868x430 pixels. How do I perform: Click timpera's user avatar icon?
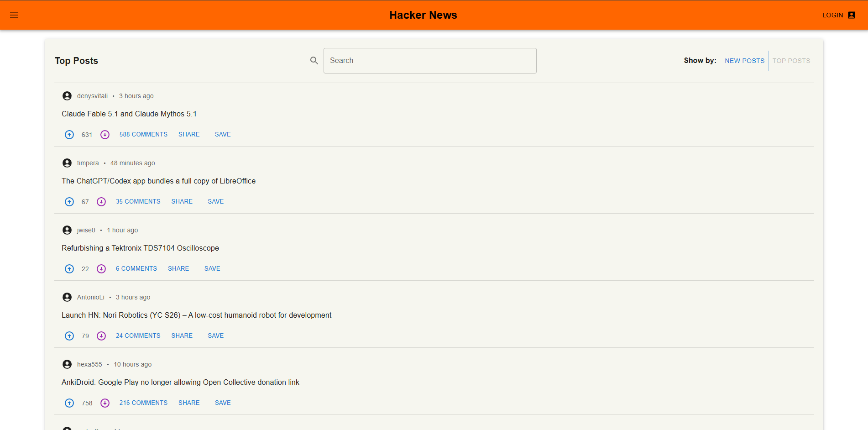[x=67, y=163]
